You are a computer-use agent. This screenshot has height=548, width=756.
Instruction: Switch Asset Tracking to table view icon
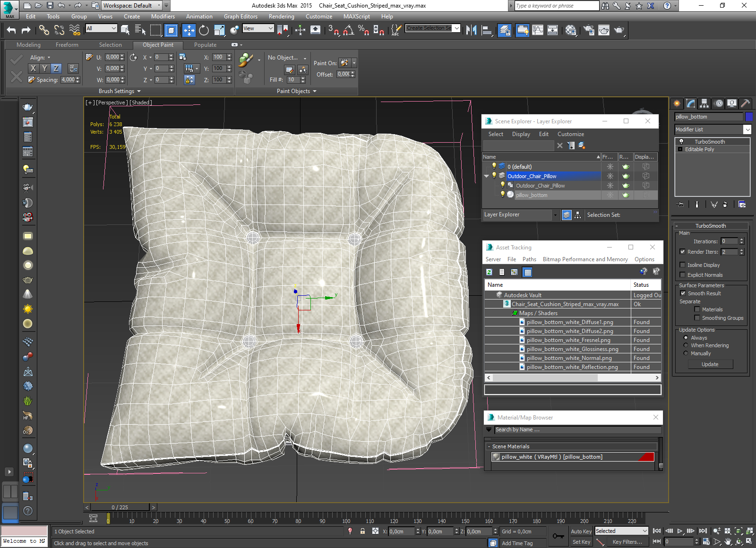click(528, 272)
